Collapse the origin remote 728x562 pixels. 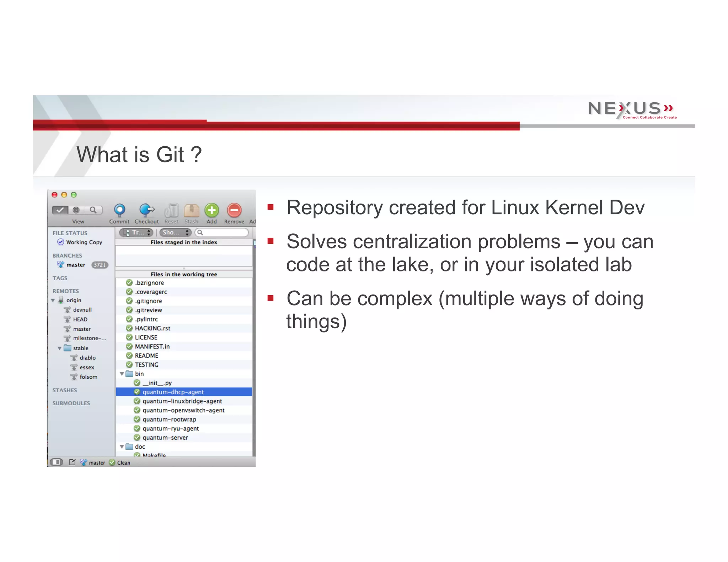coord(53,301)
